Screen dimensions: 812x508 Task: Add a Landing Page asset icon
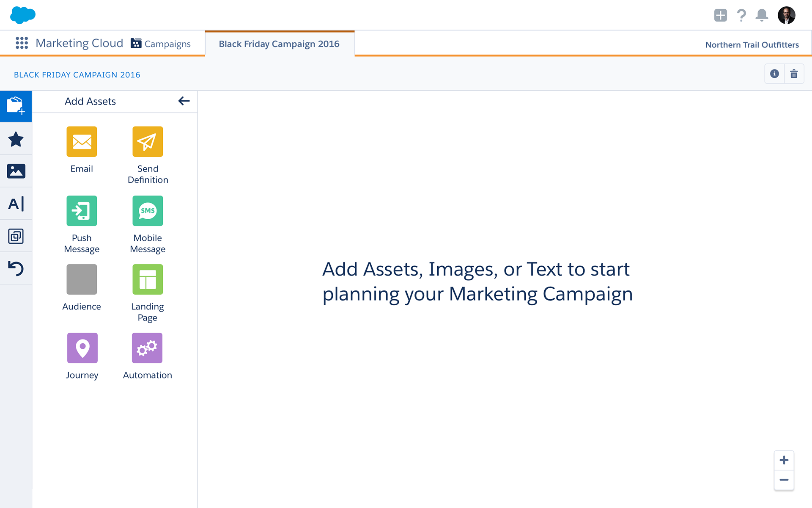(x=148, y=279)
